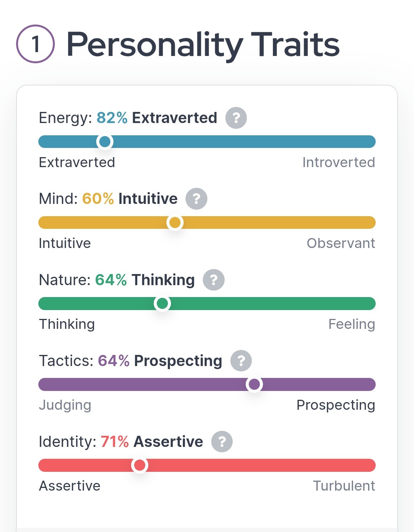Viewport: 414px width, 532px height.
Task: Click the Feeling label
Action: pyautogui.click(x=352, y=324)
